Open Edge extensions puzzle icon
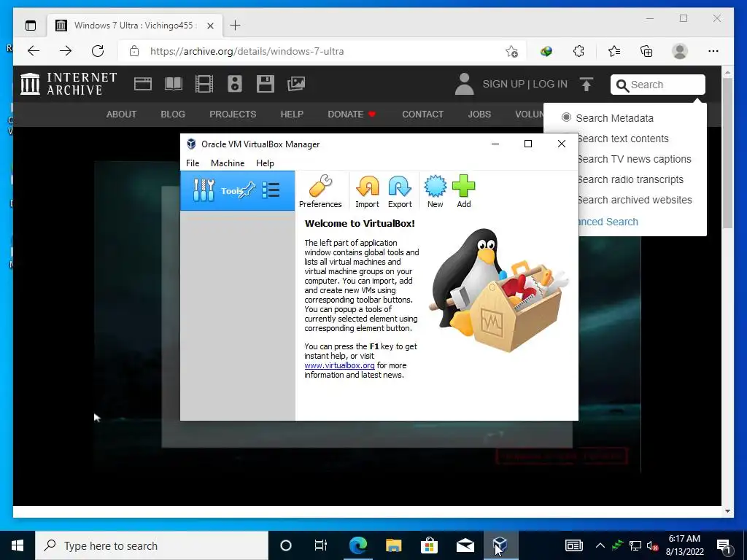Image resolution: width=747 pixels, height=560 pixels. pyautogui.click(x=578, y=51)
